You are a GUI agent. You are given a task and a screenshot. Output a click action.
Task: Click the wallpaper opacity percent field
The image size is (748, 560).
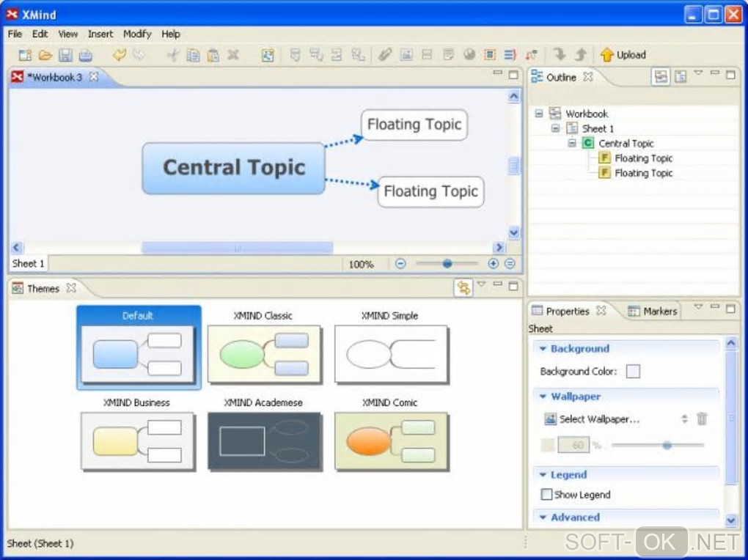573,445
